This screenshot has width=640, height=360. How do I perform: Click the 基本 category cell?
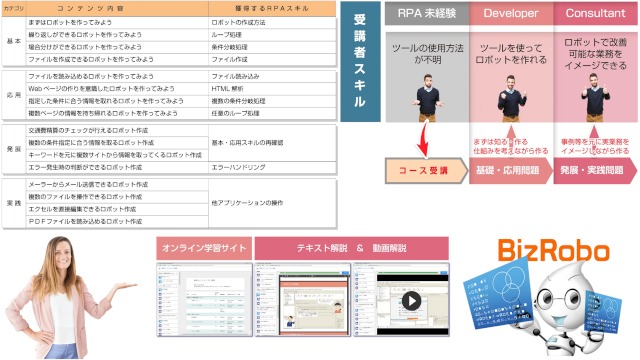pyautogui.click(x=14, y=41)
